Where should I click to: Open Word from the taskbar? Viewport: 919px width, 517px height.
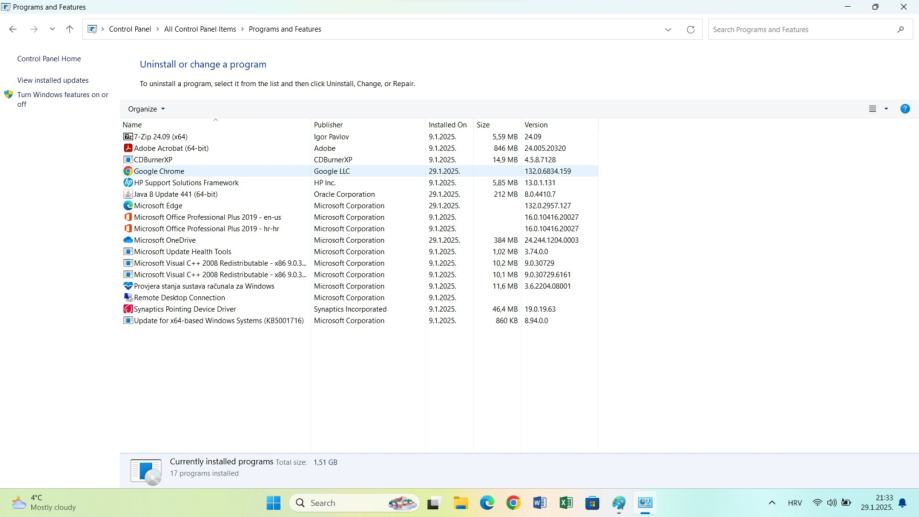pyautogui.click(x=540, y=503)
